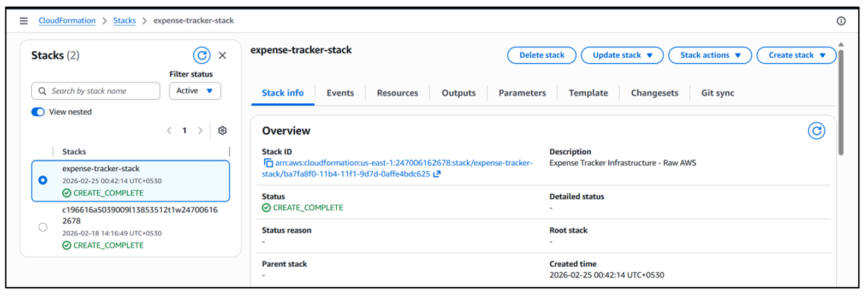
Task: Refresh the Stacks list
Action: 202,55
